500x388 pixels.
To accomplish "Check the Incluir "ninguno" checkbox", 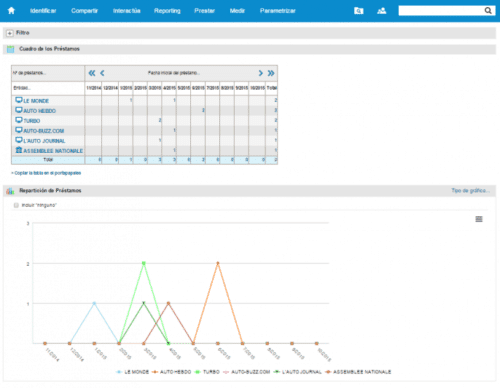I will tap(16, 205).
